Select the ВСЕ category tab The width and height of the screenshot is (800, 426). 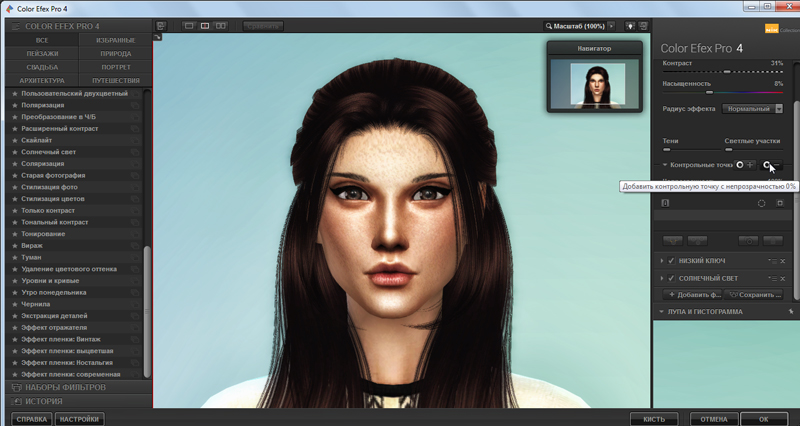[42, 40]
